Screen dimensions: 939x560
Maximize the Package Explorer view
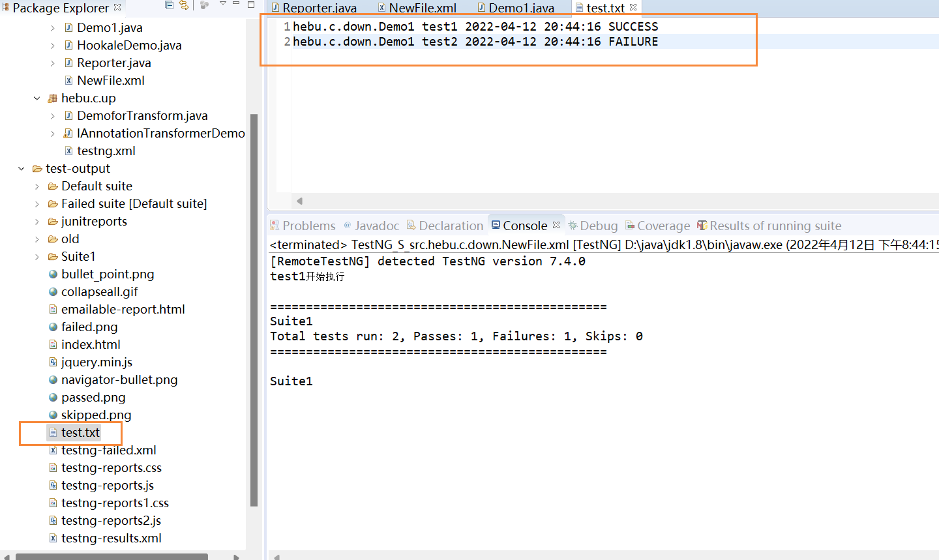coord(251,5)
